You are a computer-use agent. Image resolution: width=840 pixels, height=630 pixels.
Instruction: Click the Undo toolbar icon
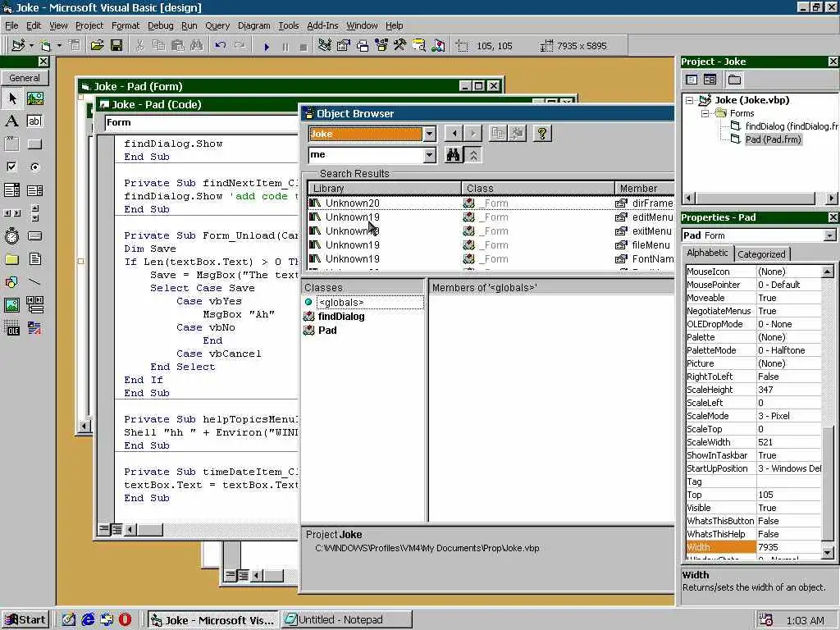[220, 46]
